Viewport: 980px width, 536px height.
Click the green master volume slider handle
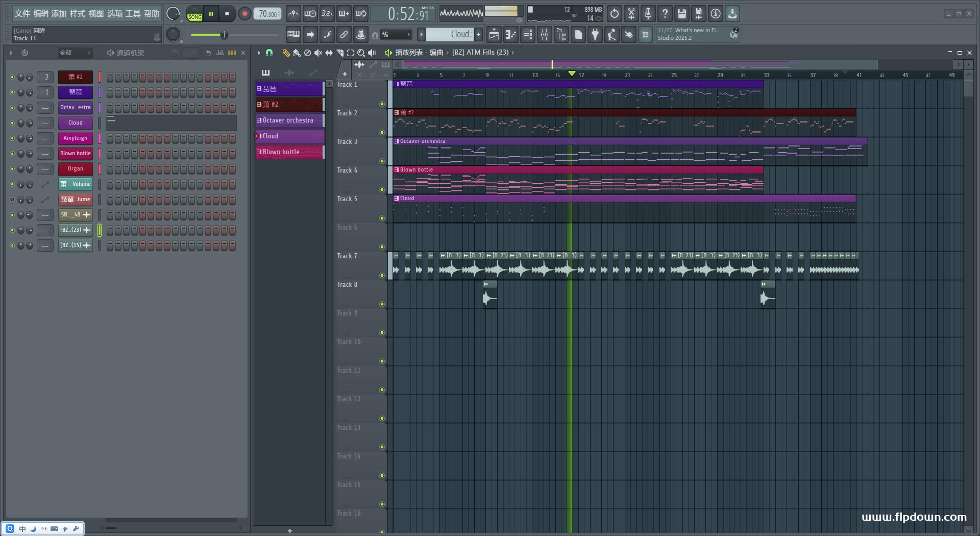pyautogui.click(x=224, y=35)
